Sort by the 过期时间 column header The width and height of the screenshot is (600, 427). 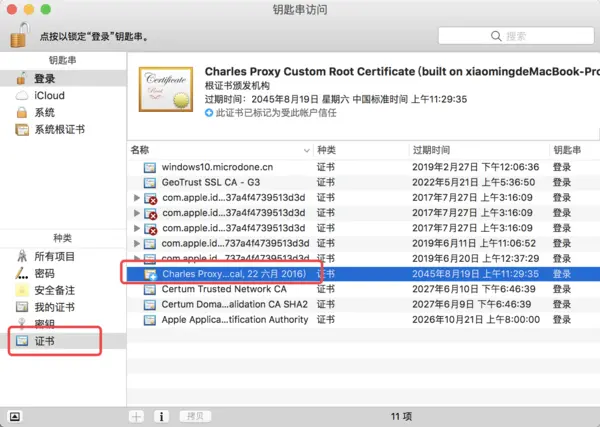pyautogui.click(x=479, y=150)
